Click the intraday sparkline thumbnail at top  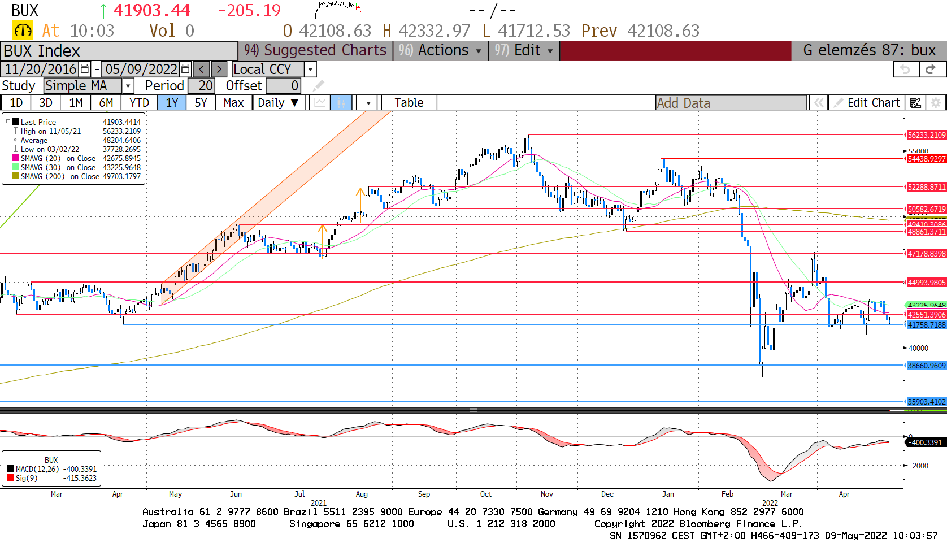pyautogui.click(x=337, y=8)
